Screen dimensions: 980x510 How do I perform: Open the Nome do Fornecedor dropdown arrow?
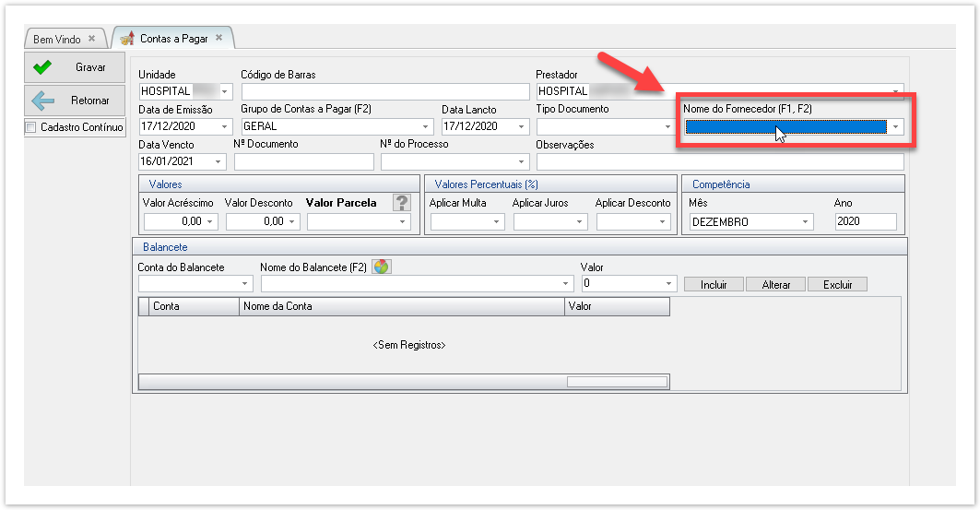tap(895, 127)
